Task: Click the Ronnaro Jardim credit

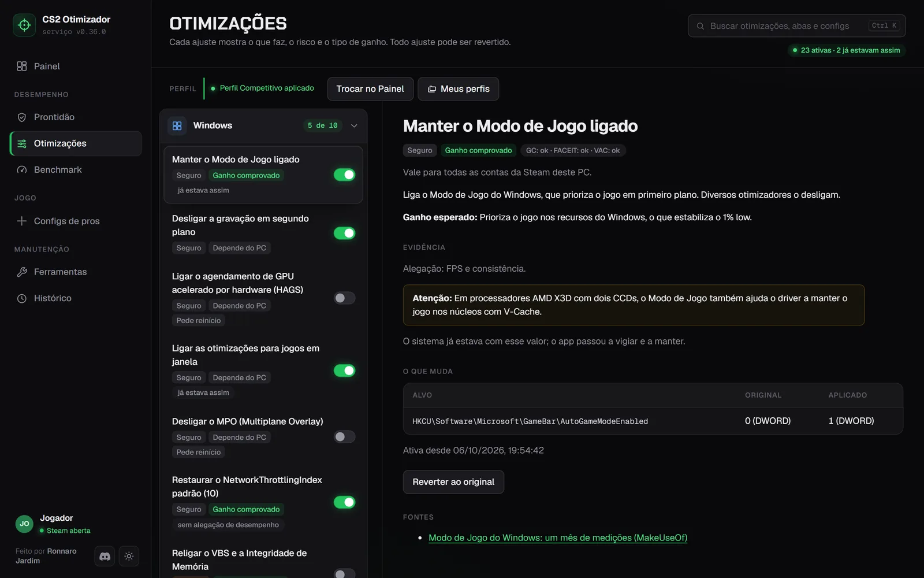Action: (x=46, y=556)
